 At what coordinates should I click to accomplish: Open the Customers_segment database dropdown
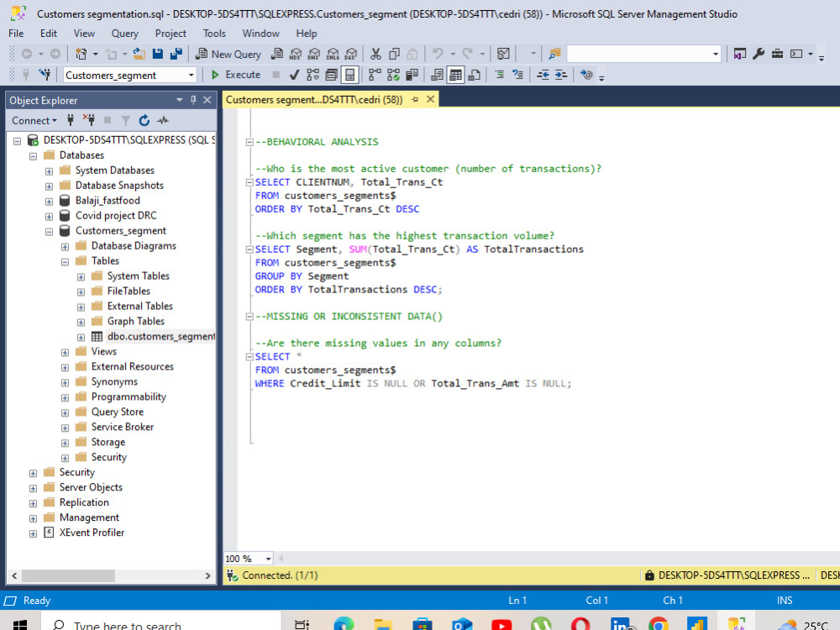192,75
